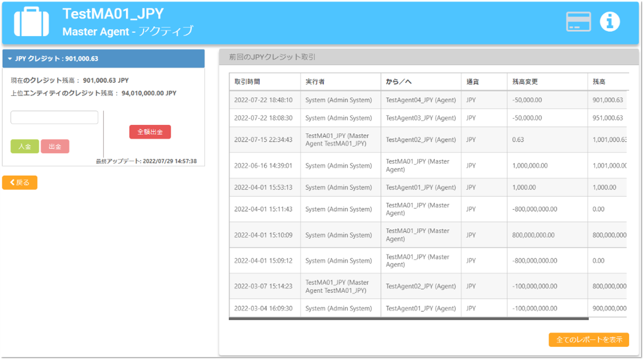644x360 pixels.
Task: Collapse the JPY クレジット panel header
Action: tap(103, 59)
